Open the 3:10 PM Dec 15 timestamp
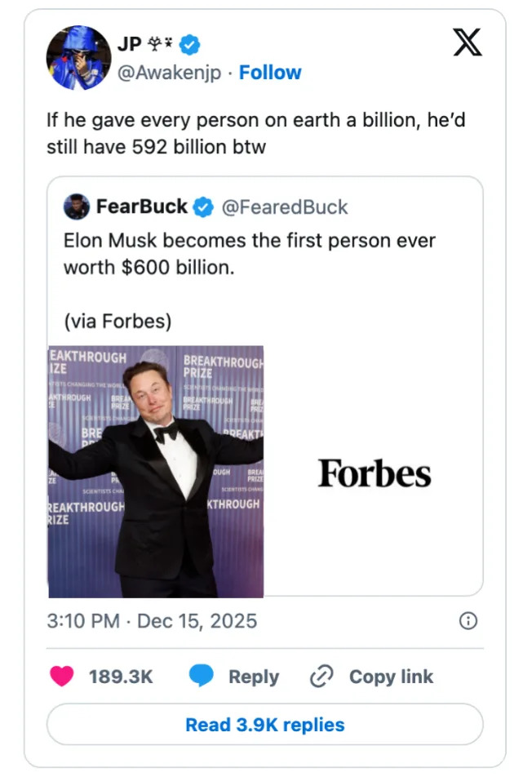Screen dimensions: 532x777 [152, 621]
